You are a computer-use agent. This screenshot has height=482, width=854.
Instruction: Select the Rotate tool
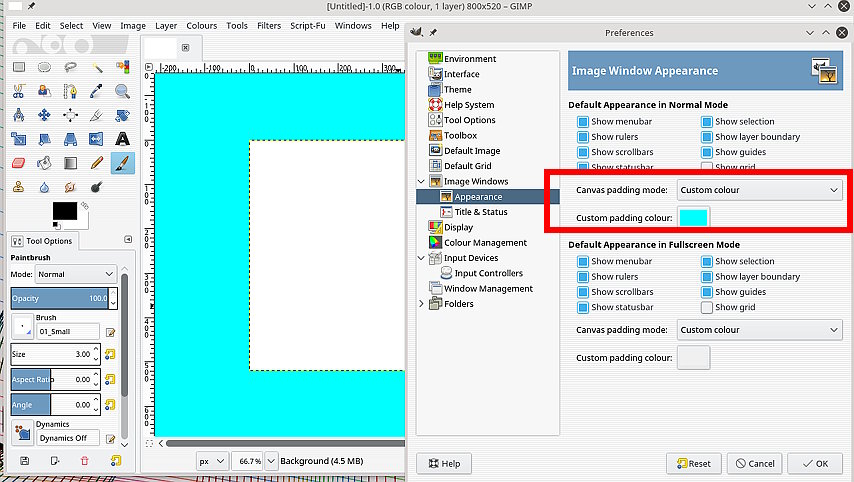pos(123,115)
